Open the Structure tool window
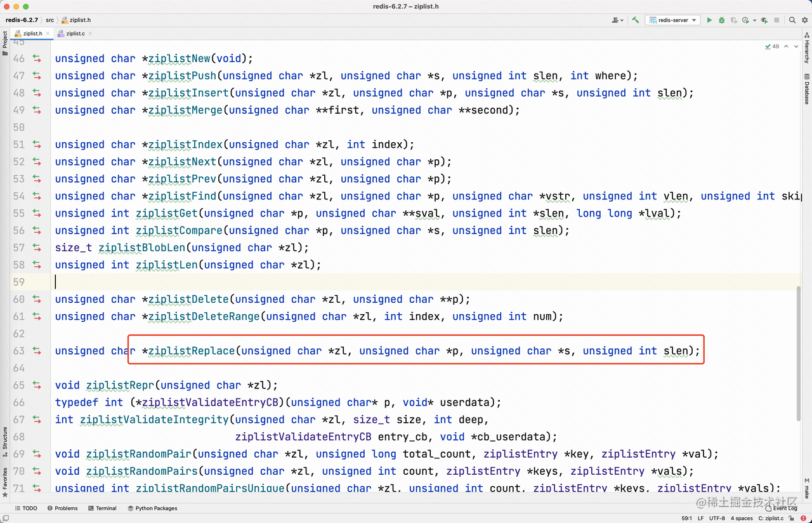The image size is (812, 523). coord(5,441)
